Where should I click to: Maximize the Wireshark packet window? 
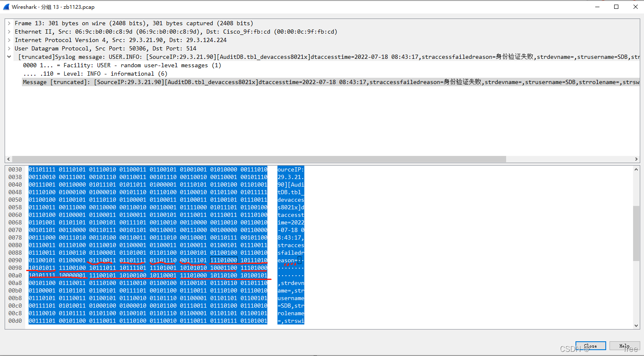pyautogui.click(x=616, y=7)
